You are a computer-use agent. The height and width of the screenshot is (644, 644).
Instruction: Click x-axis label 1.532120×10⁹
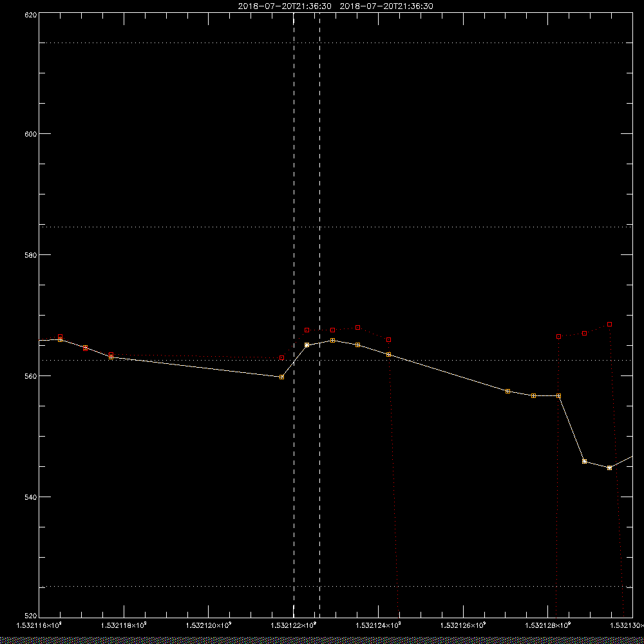click(x=209, y=625)
